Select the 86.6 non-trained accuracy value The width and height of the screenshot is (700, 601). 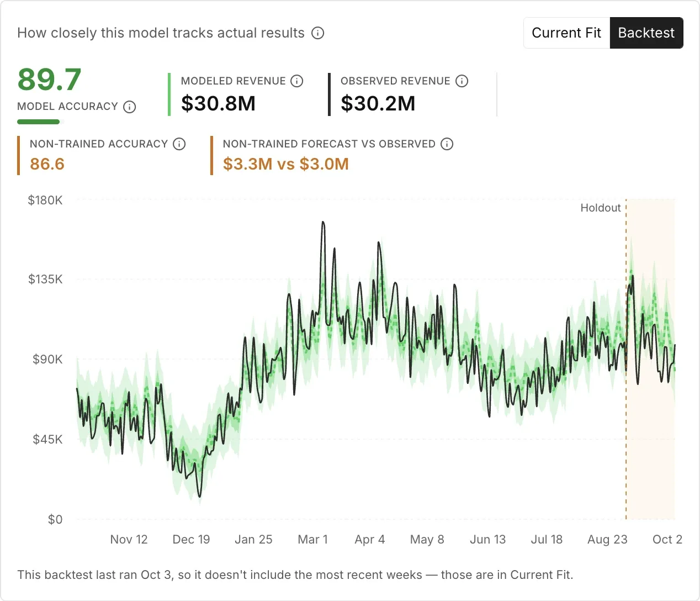coord(47,164)
